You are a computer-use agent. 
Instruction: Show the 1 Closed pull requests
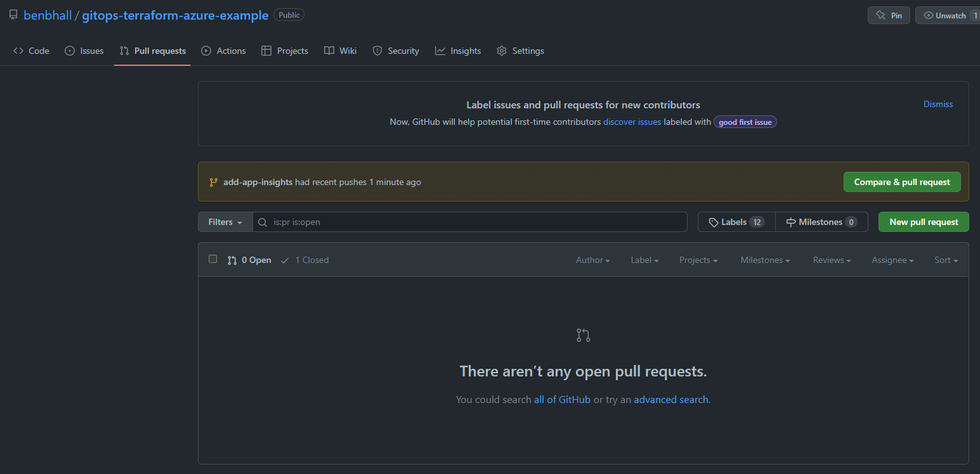(304, 260)
